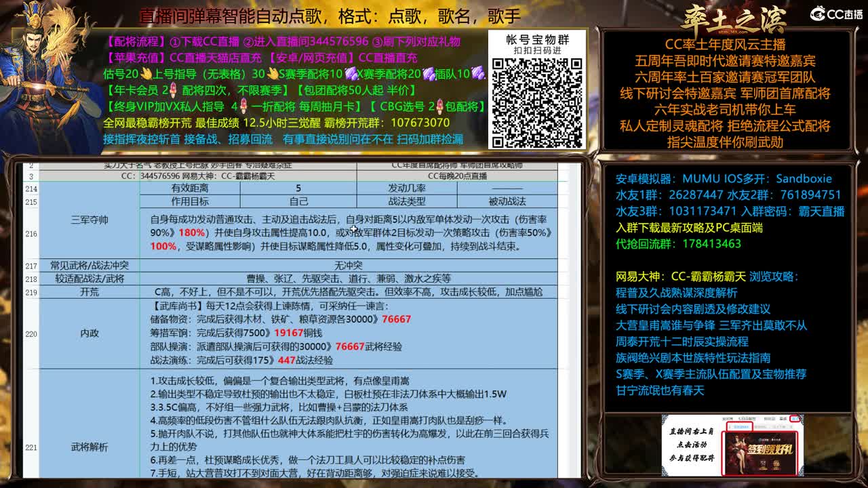Click the crown icon beside 年卡会员
This screenshot has width=868, height=488.
click(172, 89)
